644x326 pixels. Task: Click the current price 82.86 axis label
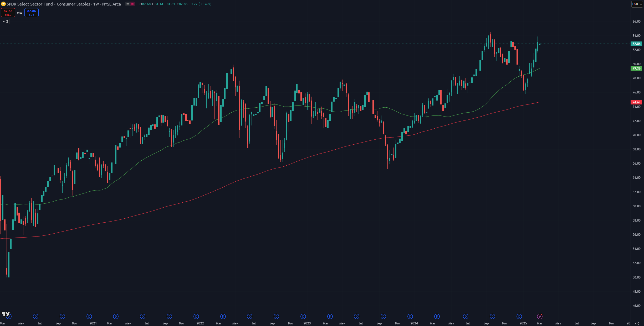pos(636,44)
